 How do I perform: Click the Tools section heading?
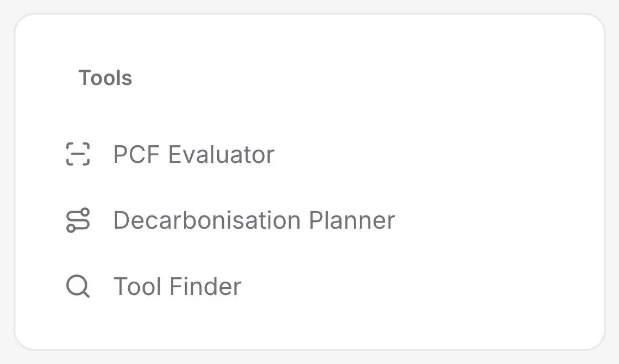pos(105,78)
